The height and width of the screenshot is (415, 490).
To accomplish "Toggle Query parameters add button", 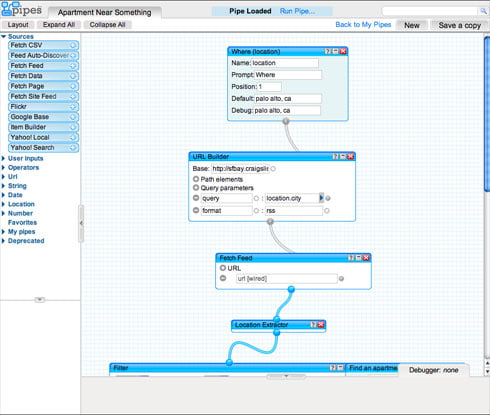I will pyautogui.click(x=196, y=188).
